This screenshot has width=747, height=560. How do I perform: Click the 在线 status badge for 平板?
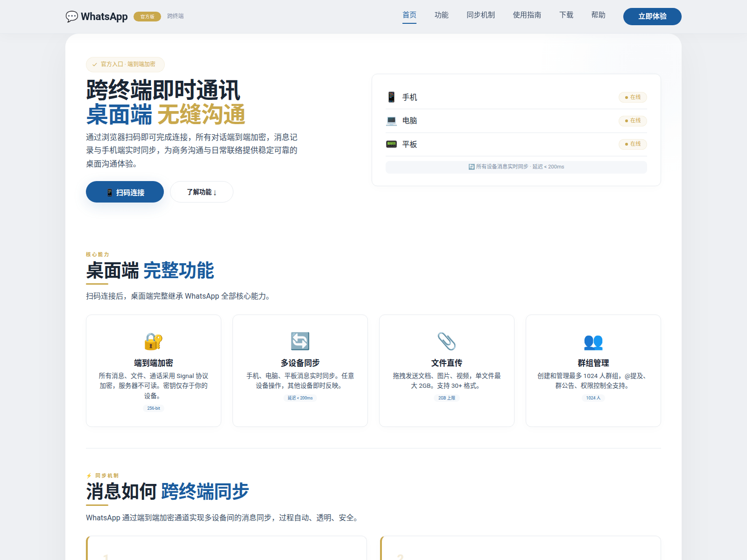coord(633,144)
